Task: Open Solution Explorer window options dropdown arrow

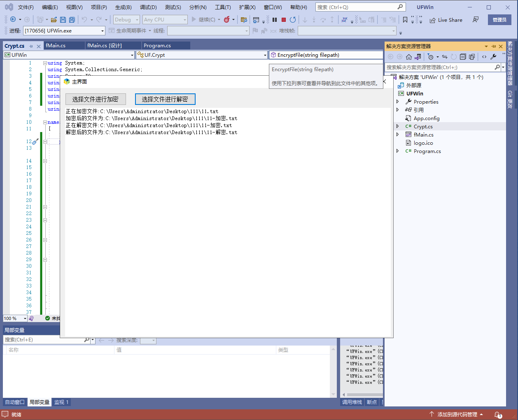Action: click(486, 46)
